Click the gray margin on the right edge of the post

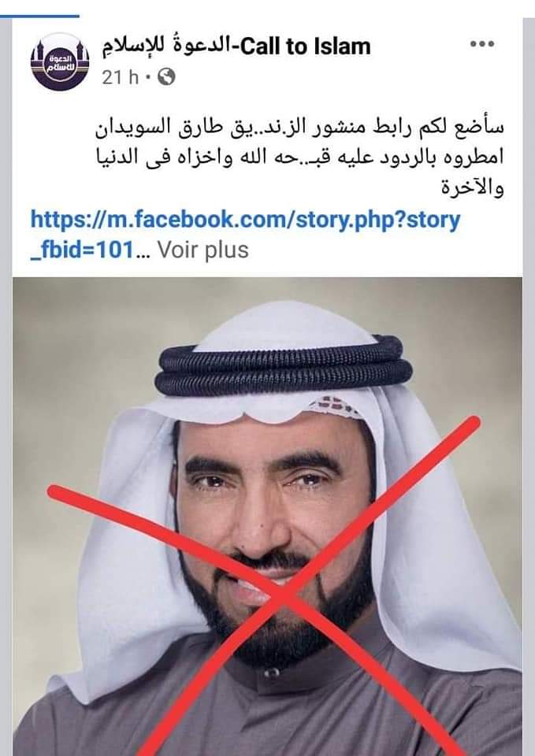click(x=529, y=386)
